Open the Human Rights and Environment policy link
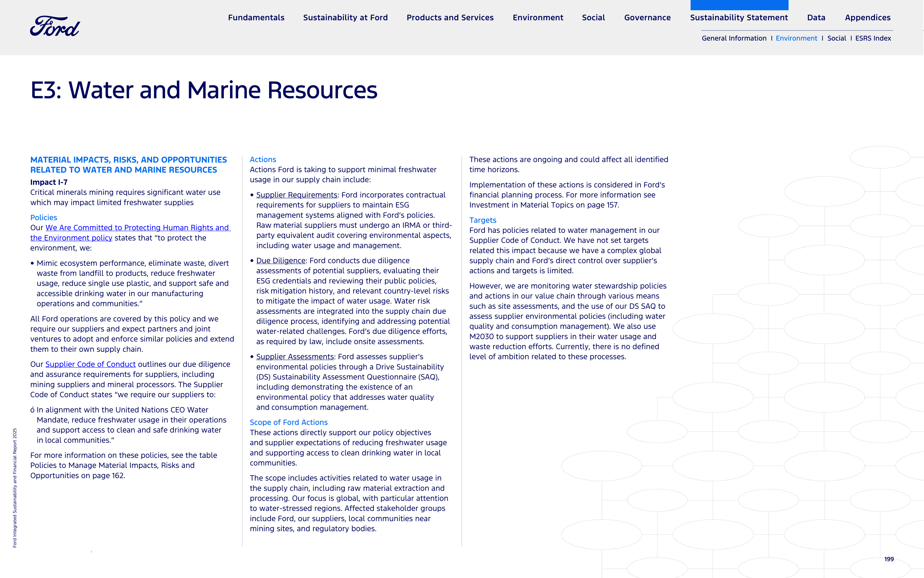 click(x=130, y=233)
